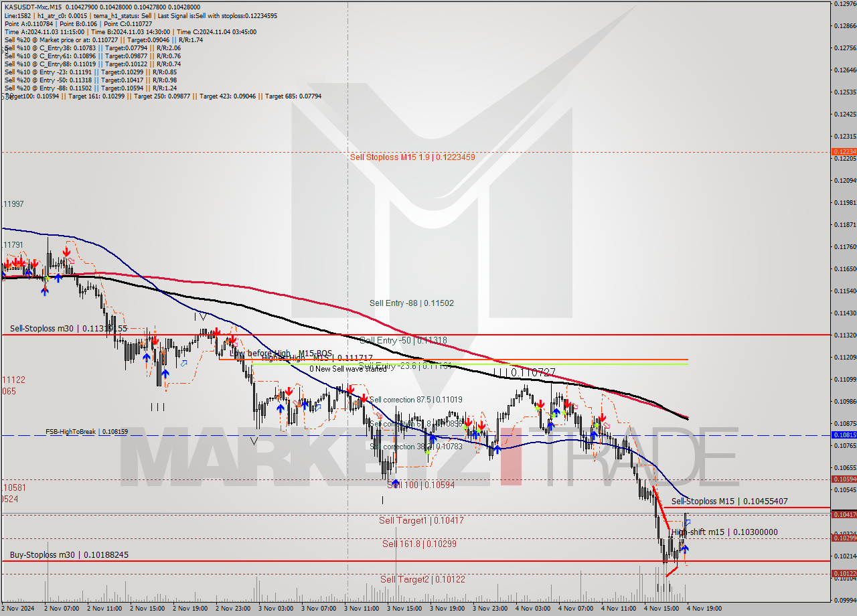Click the 'Sell Target2 | 0.10122' label
This screenshot has height=616, width=857.
point(422,579)
